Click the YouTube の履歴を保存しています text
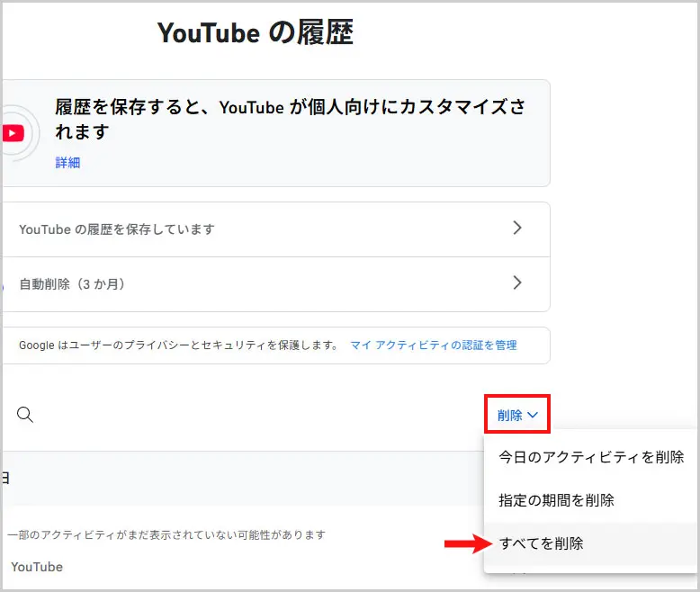This screenshot has width=700, height=592. (117, 229)
